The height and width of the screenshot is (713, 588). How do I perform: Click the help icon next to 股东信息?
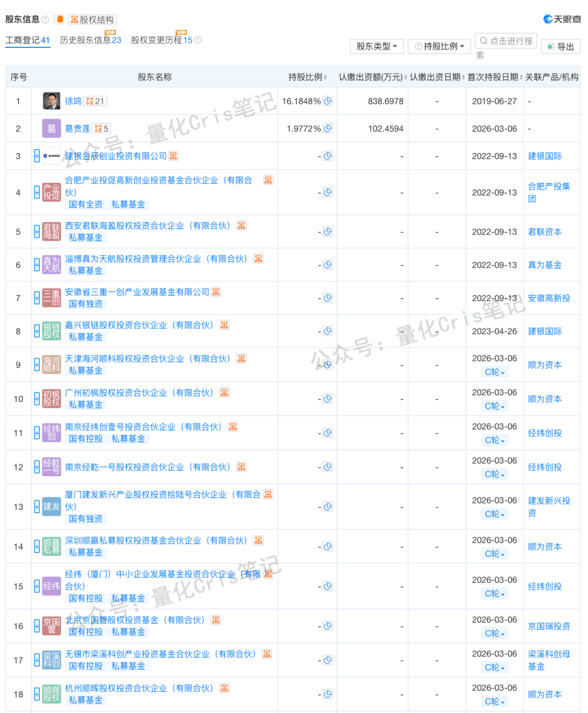(45, 20)
